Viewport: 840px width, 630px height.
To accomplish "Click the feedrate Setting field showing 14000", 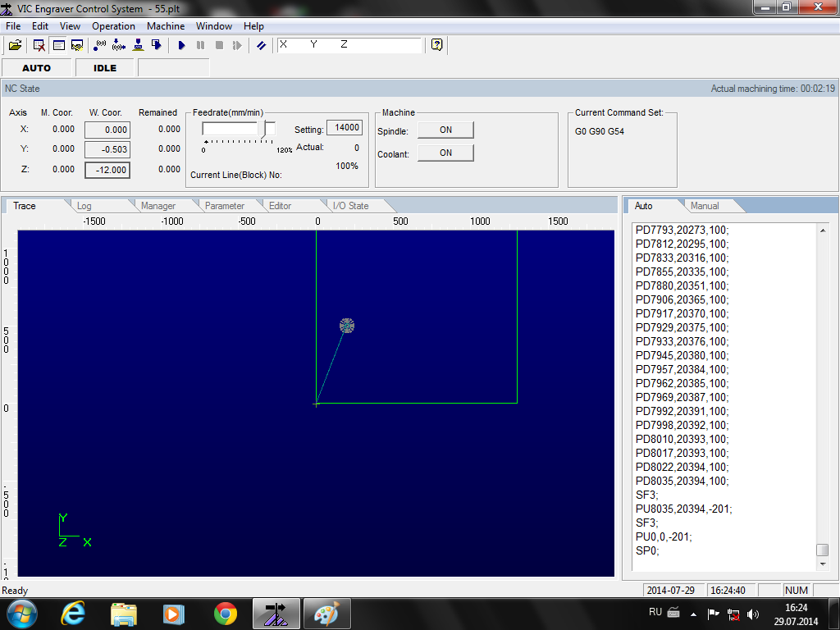I will [x=345, y=127].
